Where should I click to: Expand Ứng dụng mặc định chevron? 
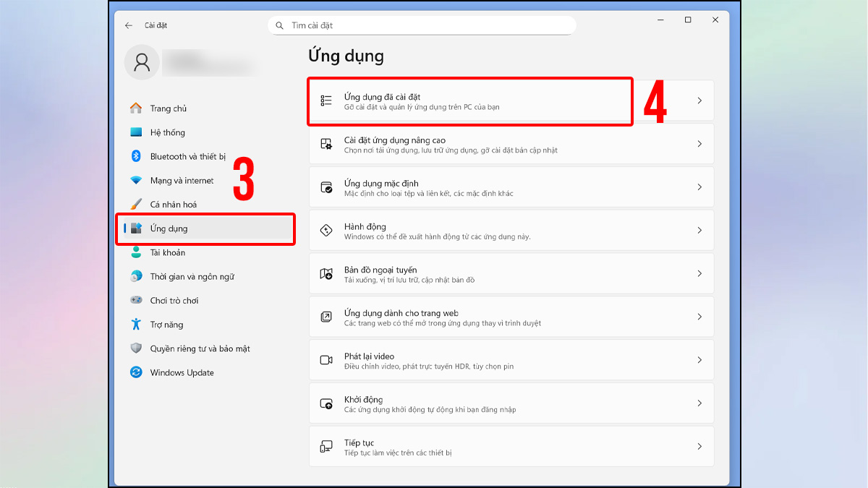[699, 187]
